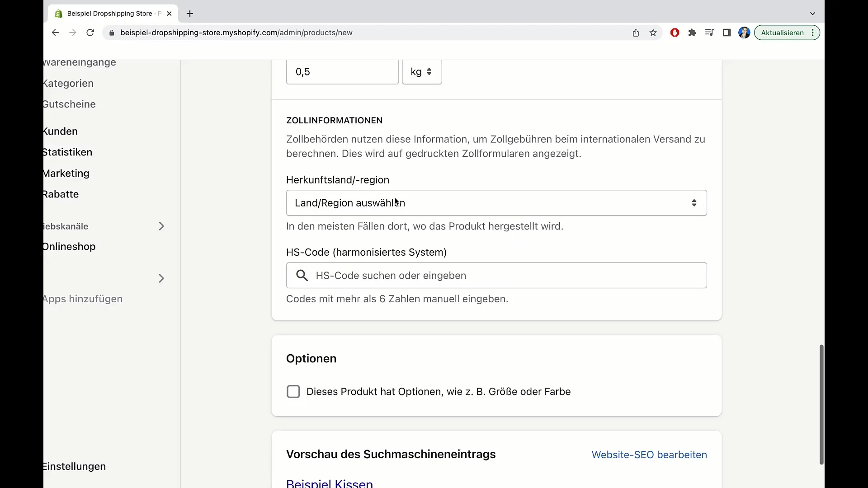
Task: Click the browser address bar URL
Action: 236,33
